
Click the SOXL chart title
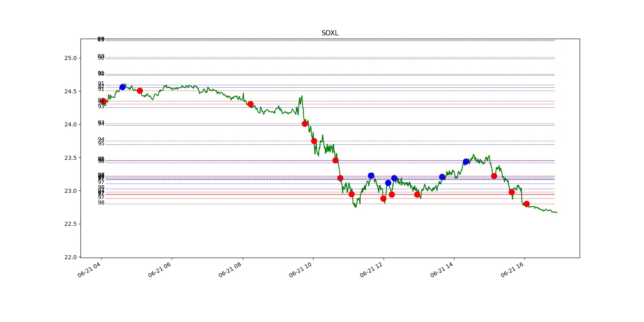coord(330,33)
